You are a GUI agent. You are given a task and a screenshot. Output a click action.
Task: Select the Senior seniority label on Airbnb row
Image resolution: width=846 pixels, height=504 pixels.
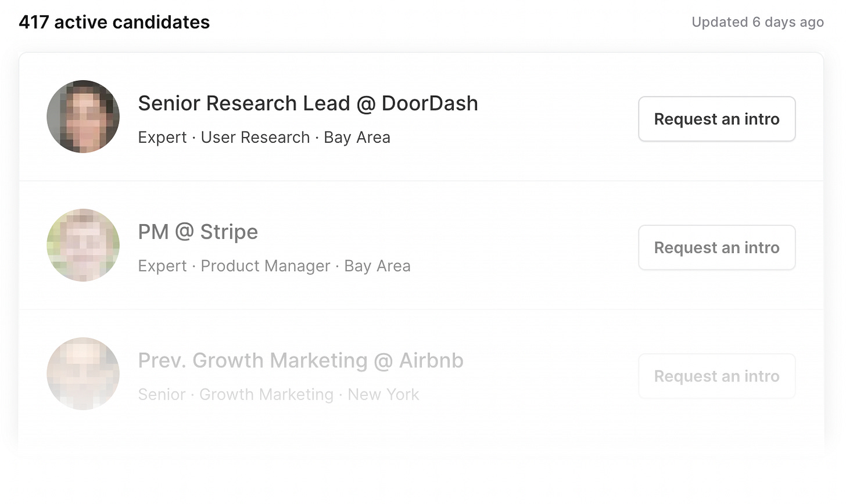point(162,394)
